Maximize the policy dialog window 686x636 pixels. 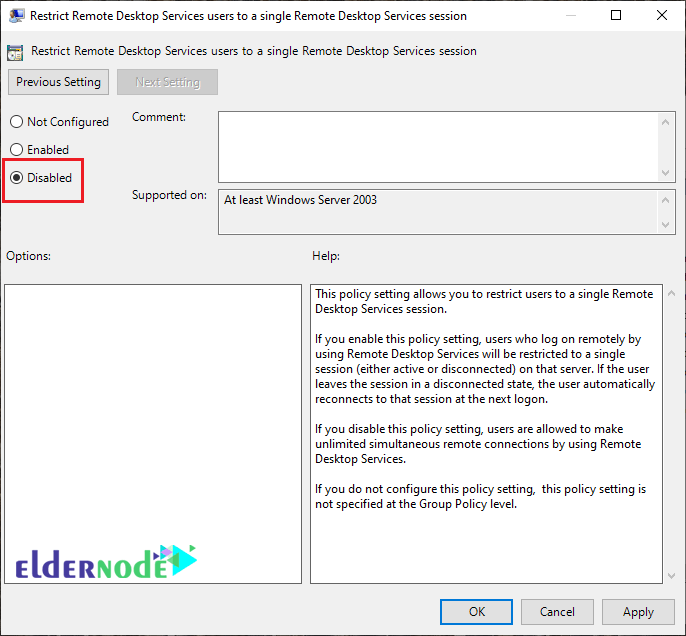616,15
